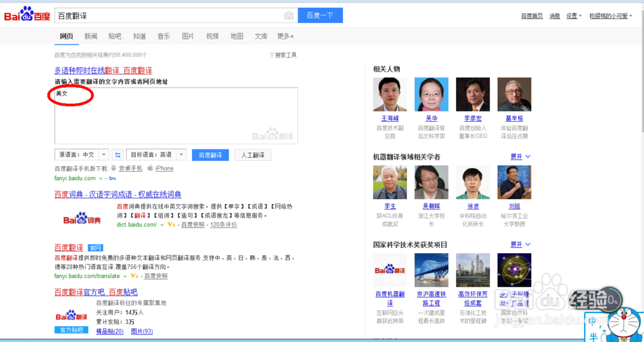
Task: Open dropdown arrow next to dict.baidu.com/
Action: (162, 225)
